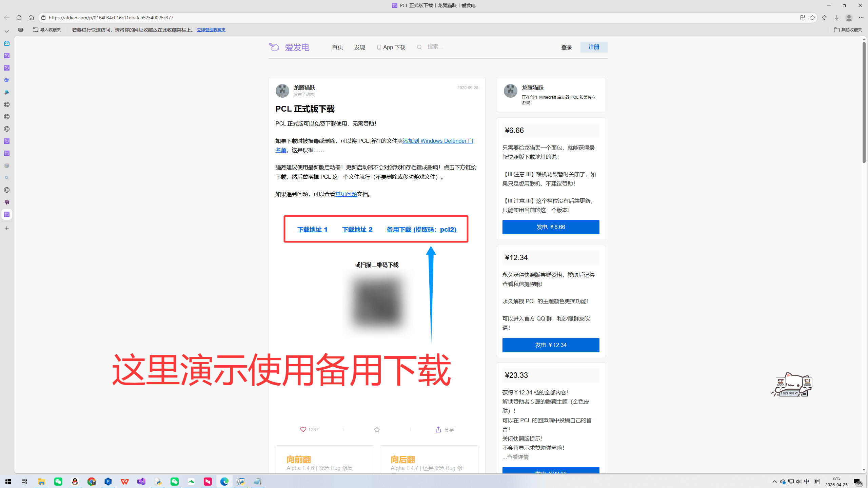Click the 爱发电 site logo
This screenshot has width=868, height=488.
click(289, 47)
